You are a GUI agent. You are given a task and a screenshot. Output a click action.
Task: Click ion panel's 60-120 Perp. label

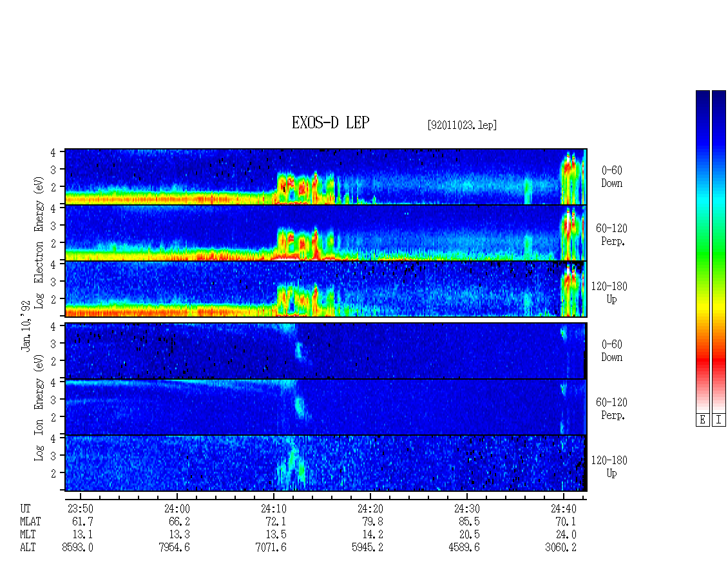pyautogui.click(x=611, y=409)
